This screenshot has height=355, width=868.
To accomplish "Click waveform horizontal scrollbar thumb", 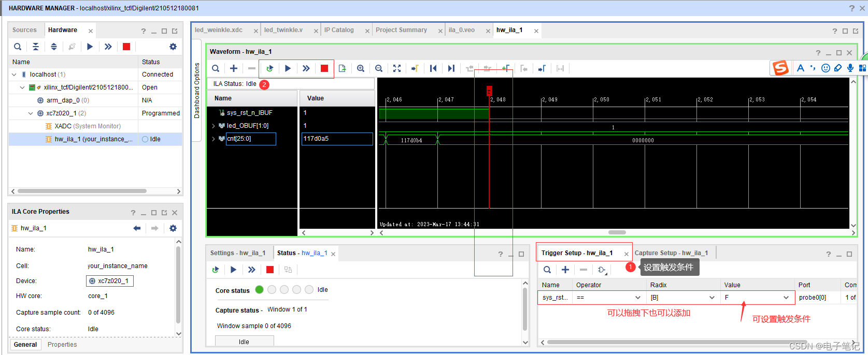I will click(617, 232).
